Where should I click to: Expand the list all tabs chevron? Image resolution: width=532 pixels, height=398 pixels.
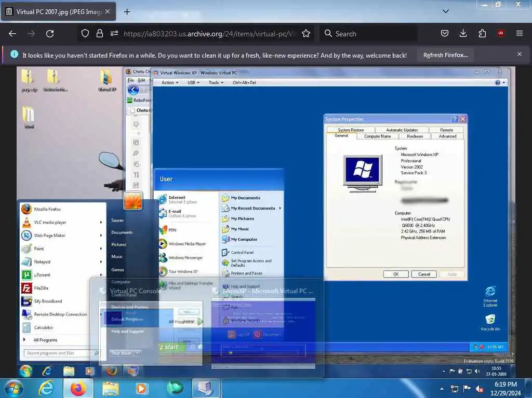point(446,11)
